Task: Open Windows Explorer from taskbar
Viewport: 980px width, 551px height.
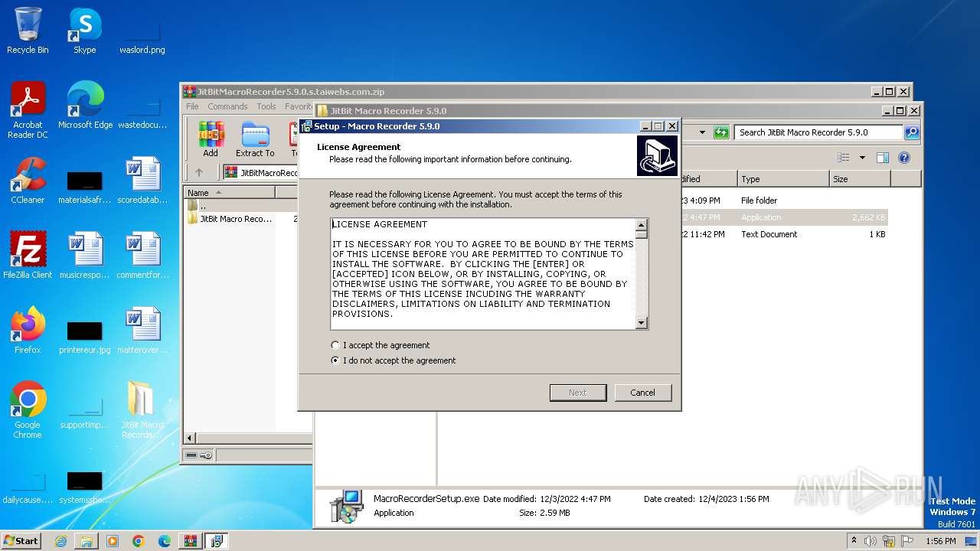Action: tap(87, 541)
